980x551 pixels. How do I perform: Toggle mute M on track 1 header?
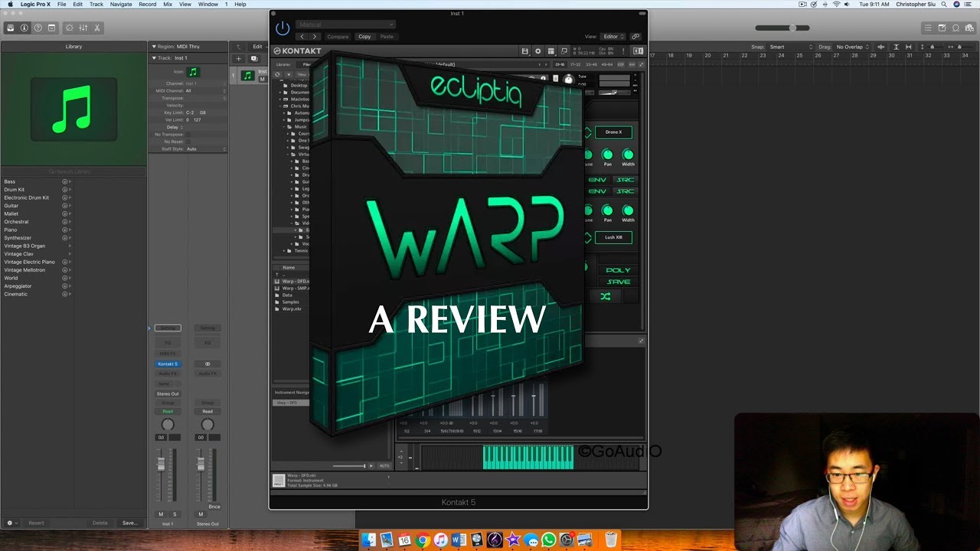pyautogui.click(x=262, y=79)
